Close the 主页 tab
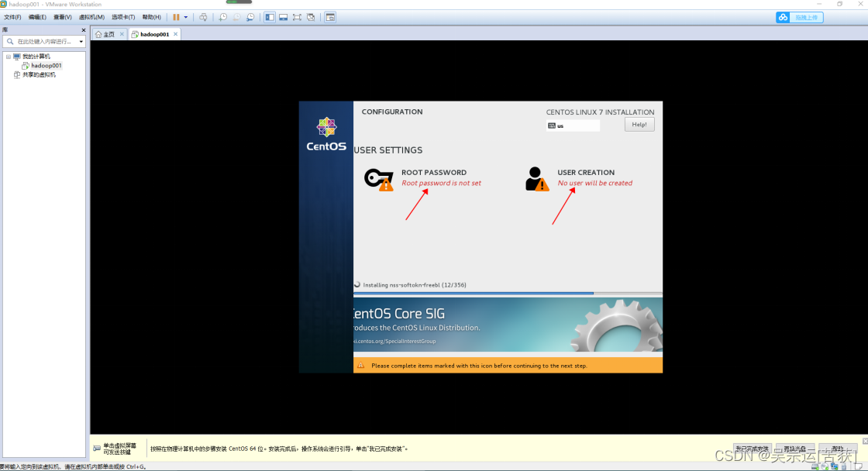 coord(122,34)
